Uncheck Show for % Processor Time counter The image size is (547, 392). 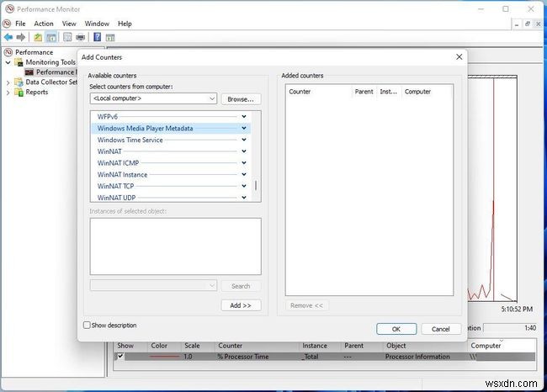(120, 356)
